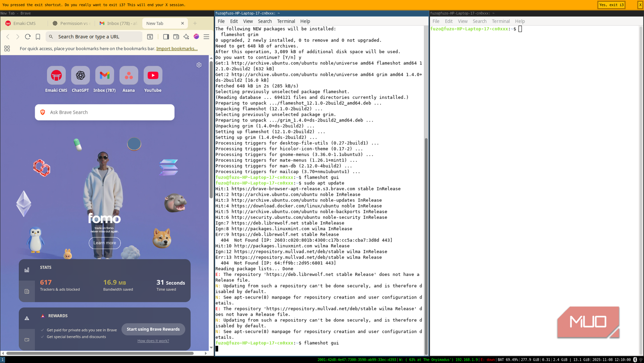
Task: Click inside the Ask Brave Search field
Action: (x=104, y=112)
